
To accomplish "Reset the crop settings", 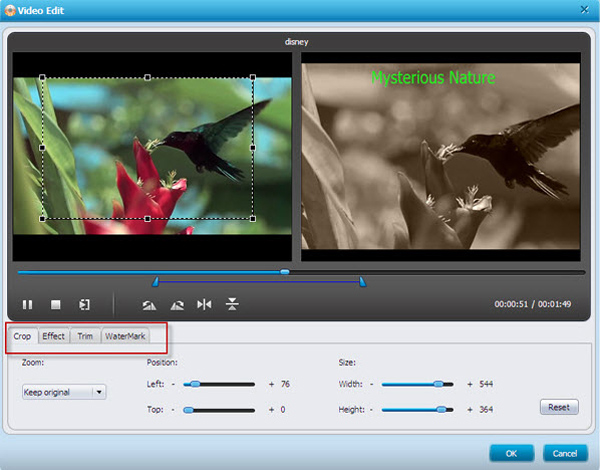I will (x=559, y=407).
